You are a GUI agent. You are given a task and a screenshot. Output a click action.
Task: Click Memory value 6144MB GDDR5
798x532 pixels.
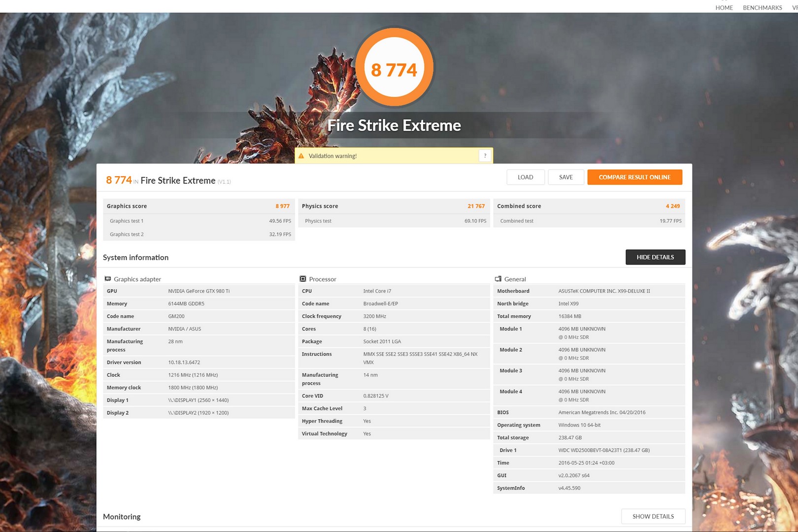[x=186, y=304]
